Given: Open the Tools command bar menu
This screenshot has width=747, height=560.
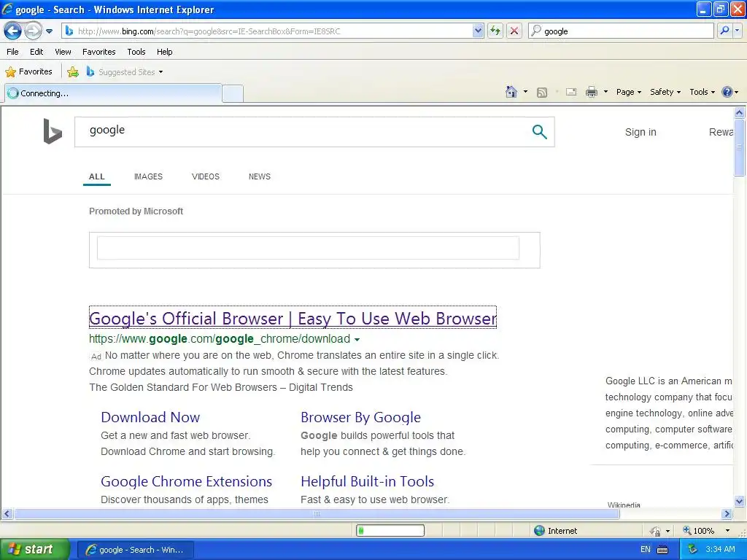Looking at the screenshot, I should tap(702, 92).
